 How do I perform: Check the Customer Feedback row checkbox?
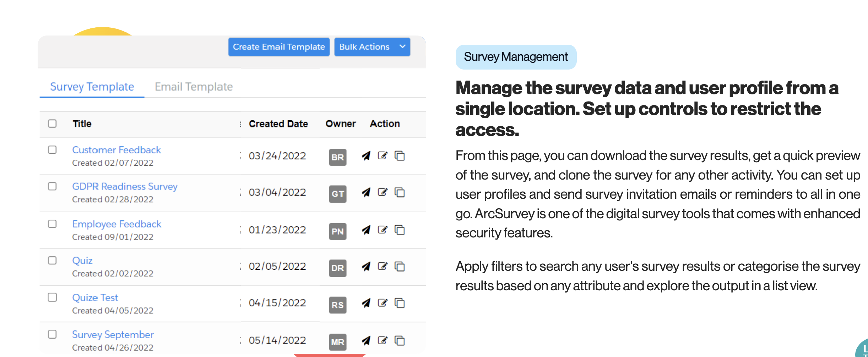tap(52, 150)
